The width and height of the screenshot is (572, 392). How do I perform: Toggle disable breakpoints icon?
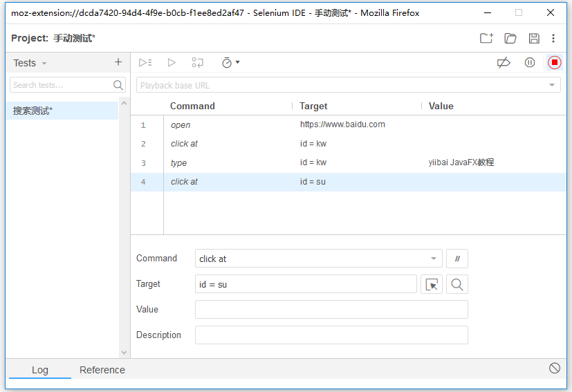pyautogui.click(x=504, y=62)
